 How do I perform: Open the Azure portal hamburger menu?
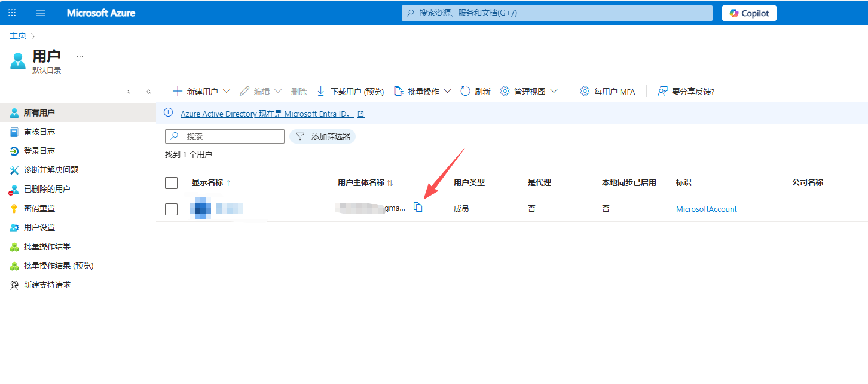pyautogui.click(x=41, y=13)
